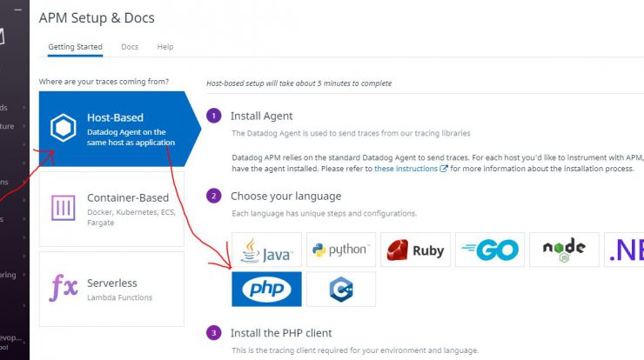The height and width of the screenshot is (360, 644).
Task: Select the Serverless Lambda Functions option
Action: (111, 290)
